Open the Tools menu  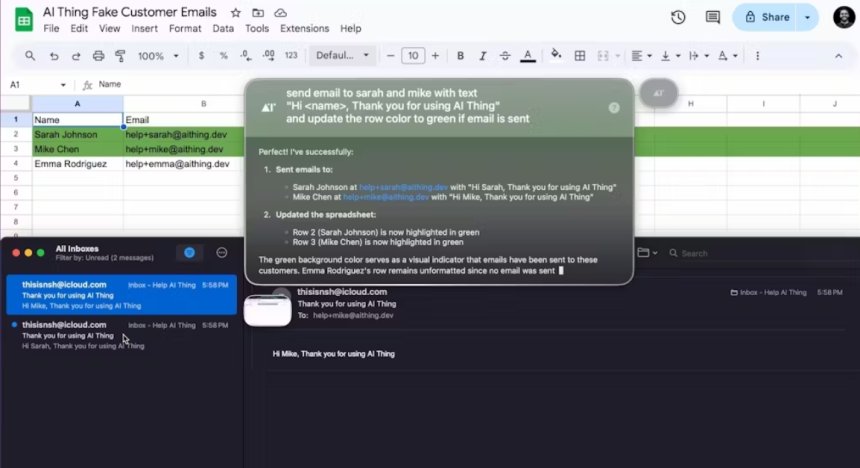(x=257, y=28)
